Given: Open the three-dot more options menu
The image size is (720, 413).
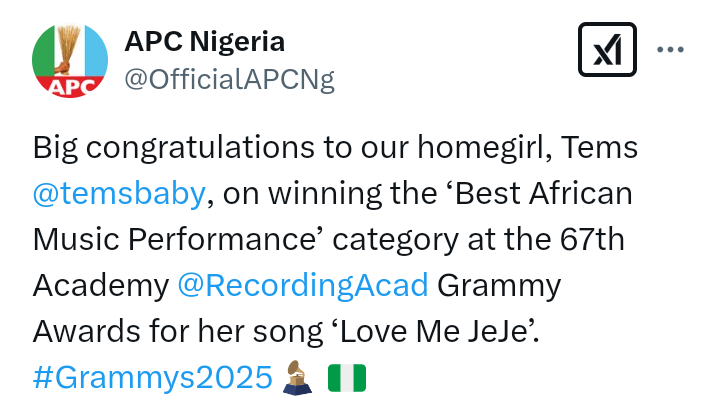Looking at the screenshot, I should [669, 49].
